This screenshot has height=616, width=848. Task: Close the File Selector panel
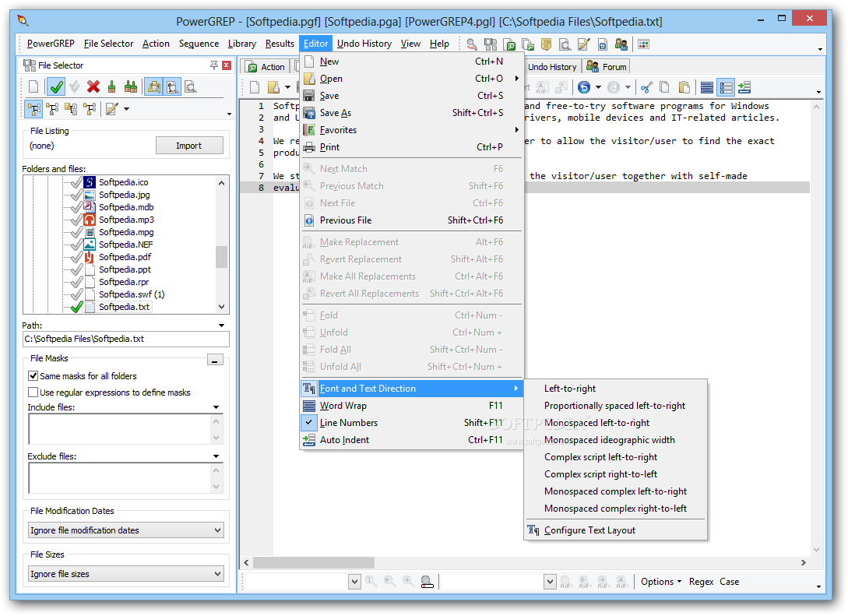(x=227, y=65)
